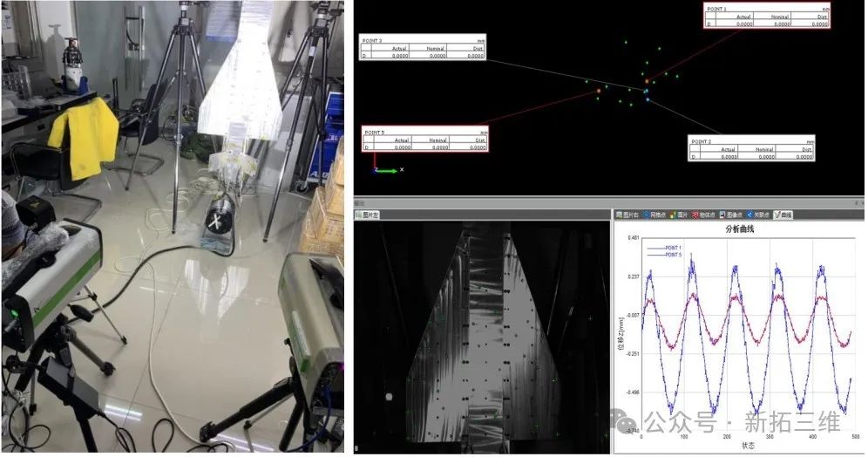Select the POINT 1 annotation label

pos(767,16)
